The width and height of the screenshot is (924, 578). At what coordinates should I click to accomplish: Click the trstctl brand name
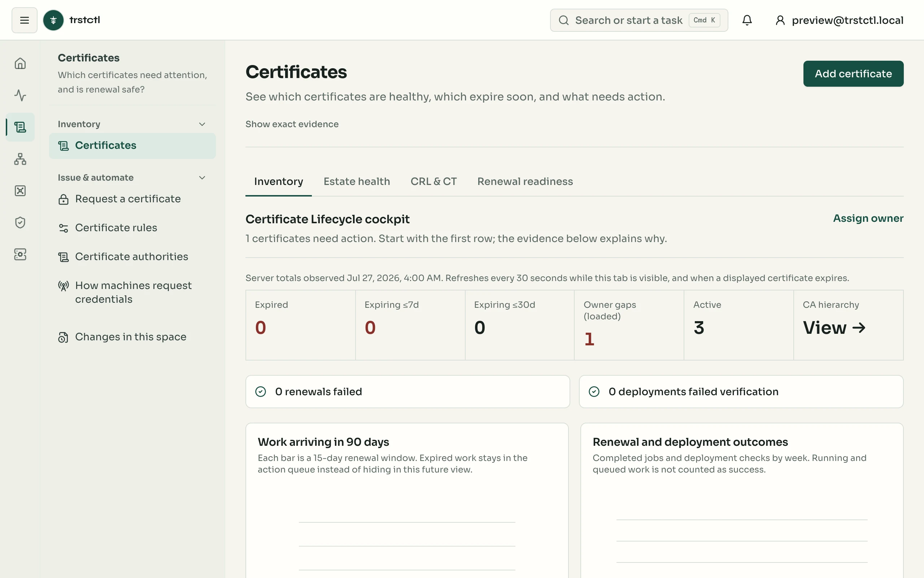click(85, 20)
